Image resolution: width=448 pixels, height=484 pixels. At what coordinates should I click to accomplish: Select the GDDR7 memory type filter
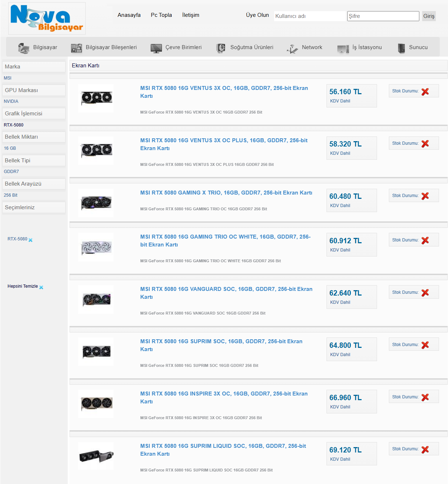(x=11, y=172)
